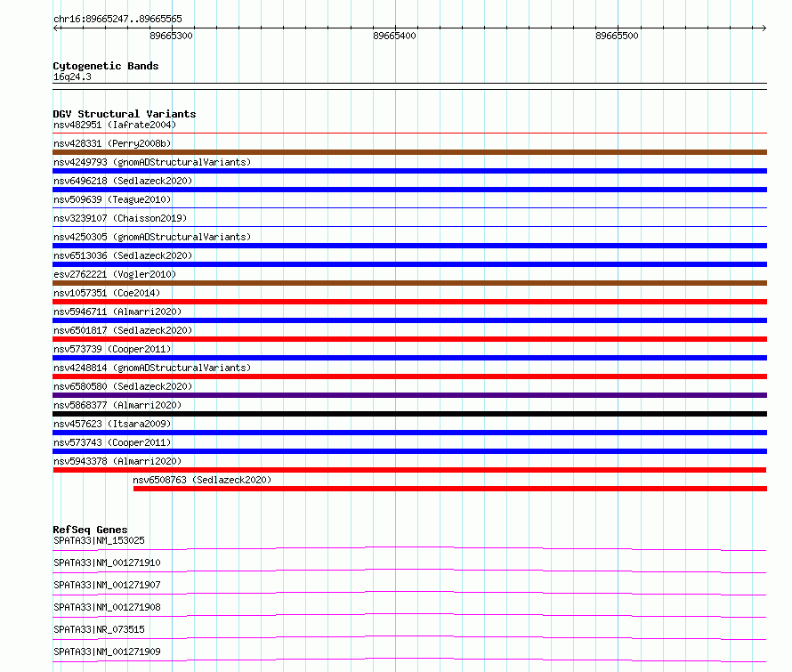Click the brown bar under esv2762221
This screenshot has width=792, height=672.
pyautogui.click(x=409, y=283)
